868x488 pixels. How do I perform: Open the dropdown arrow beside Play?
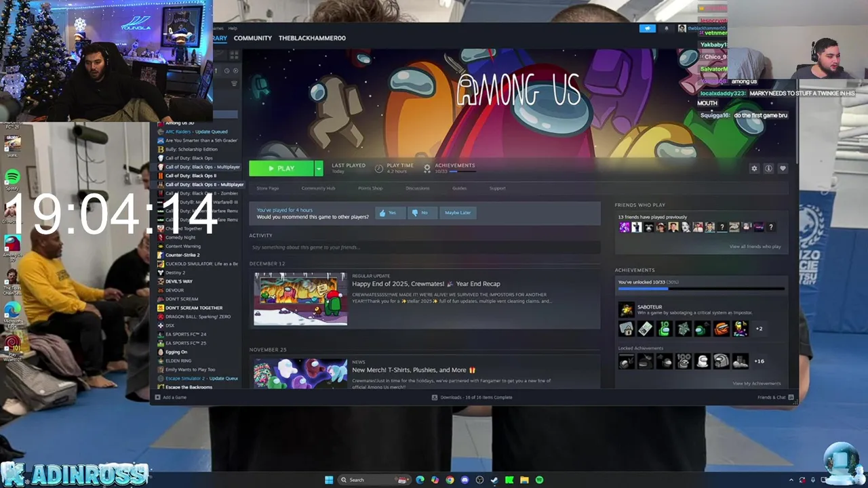(319, 168)
